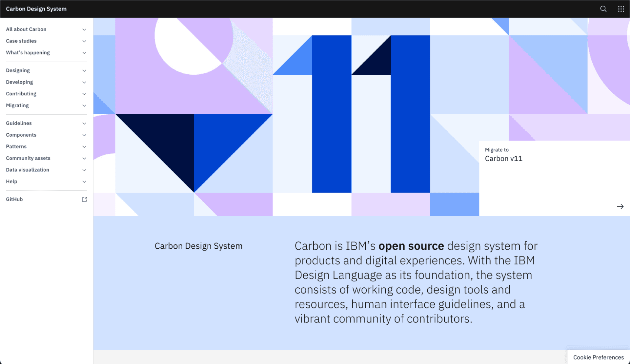
Task: Select Patterns in the sidebar
Action: [x=16, y=146]
